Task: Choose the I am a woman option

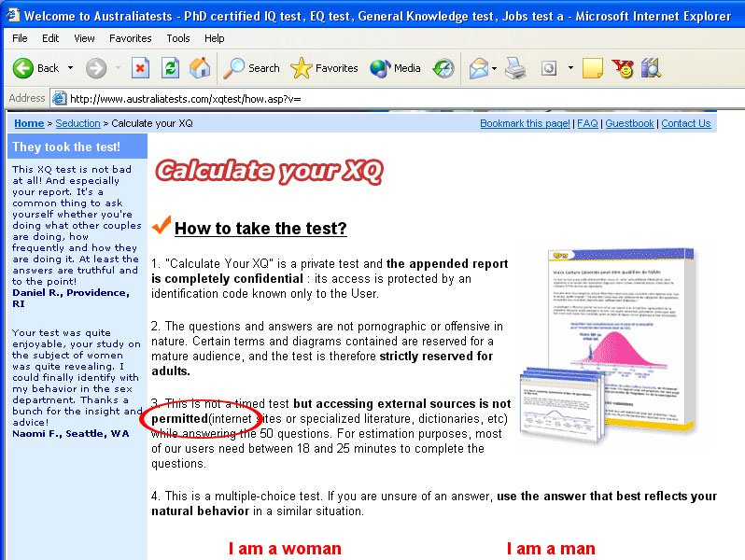Action: (285, 549)
